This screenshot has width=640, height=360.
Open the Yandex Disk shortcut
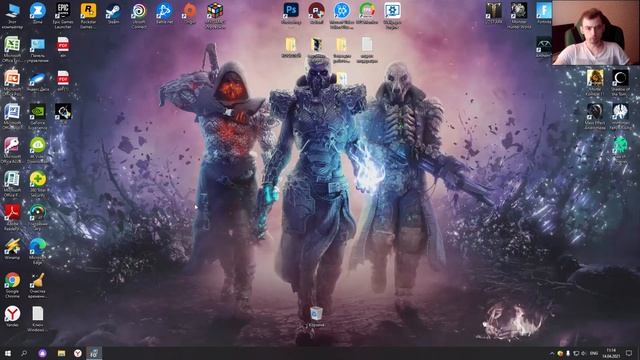[x=38, y=78]
